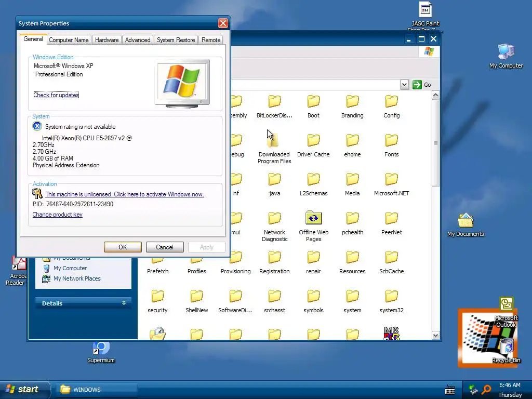
Task: Select the My Documents desktop icon
Action: (465, 225)
